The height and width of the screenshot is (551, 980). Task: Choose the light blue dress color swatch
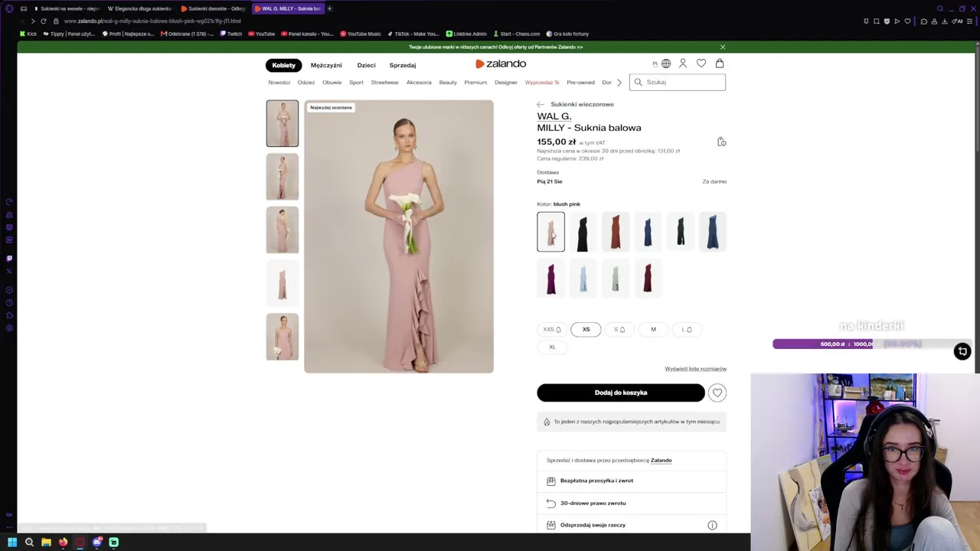click(583, 277)
